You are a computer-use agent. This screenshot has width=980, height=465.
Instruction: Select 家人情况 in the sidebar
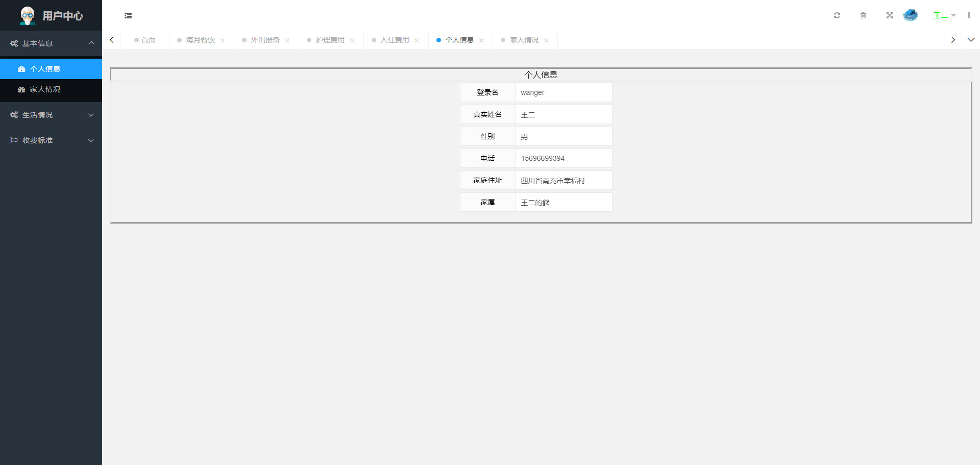[x=51, y=89]
